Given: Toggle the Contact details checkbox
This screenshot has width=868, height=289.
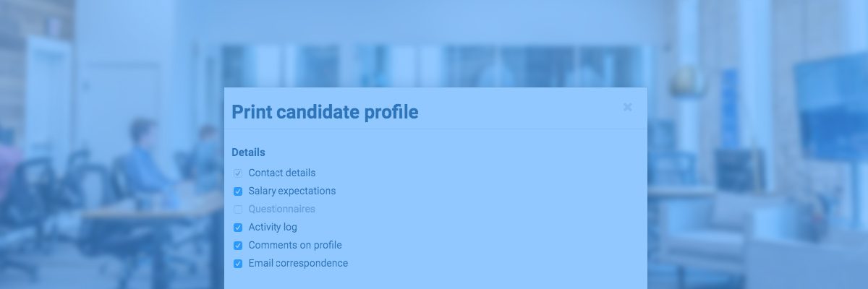Looking at the screenshot, I should click(x=238, y=173).
